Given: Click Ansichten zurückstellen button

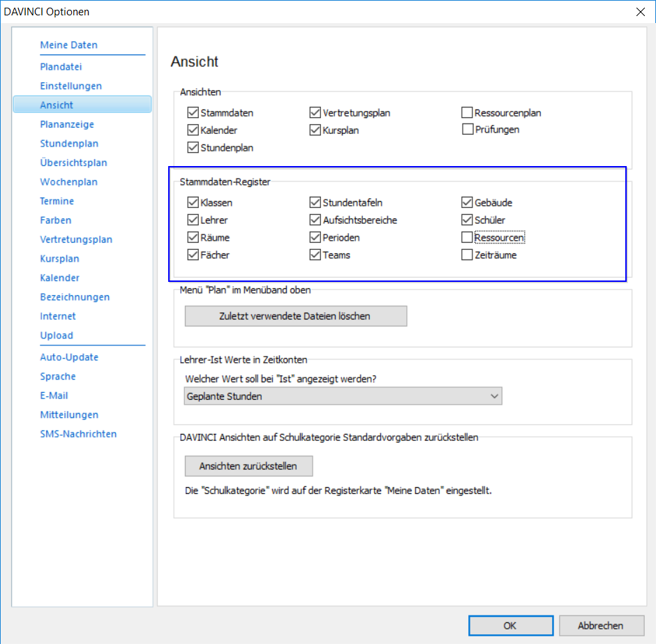Looking at the screenshot, I should (248, 466).
